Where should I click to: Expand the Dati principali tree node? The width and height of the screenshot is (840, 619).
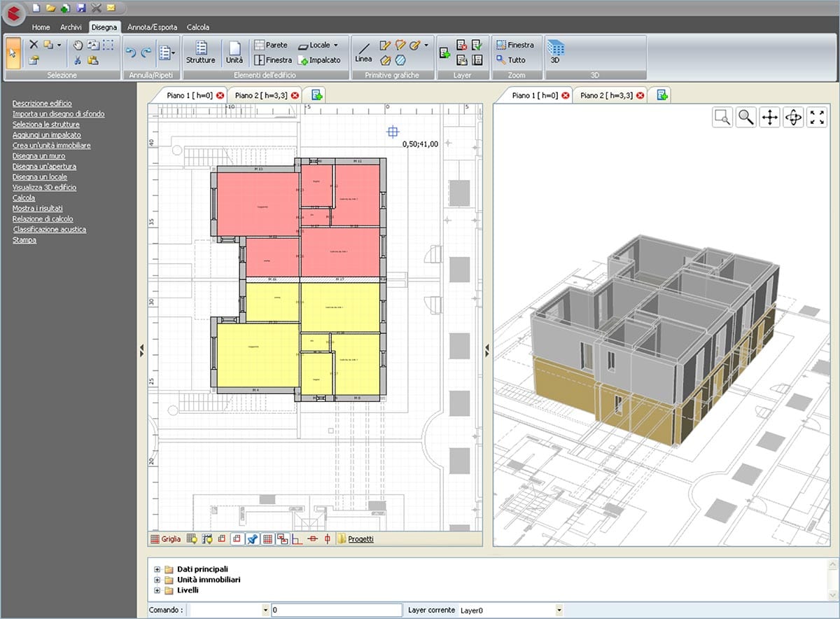pos(157,569)
